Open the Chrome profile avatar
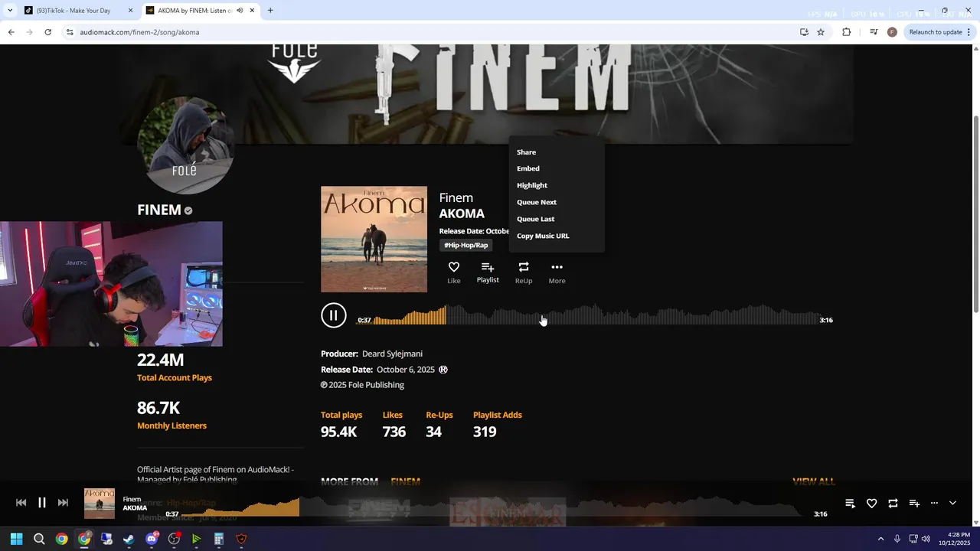Image resolution: width=980 pixels, height=551 pixels. pos(892,32)
